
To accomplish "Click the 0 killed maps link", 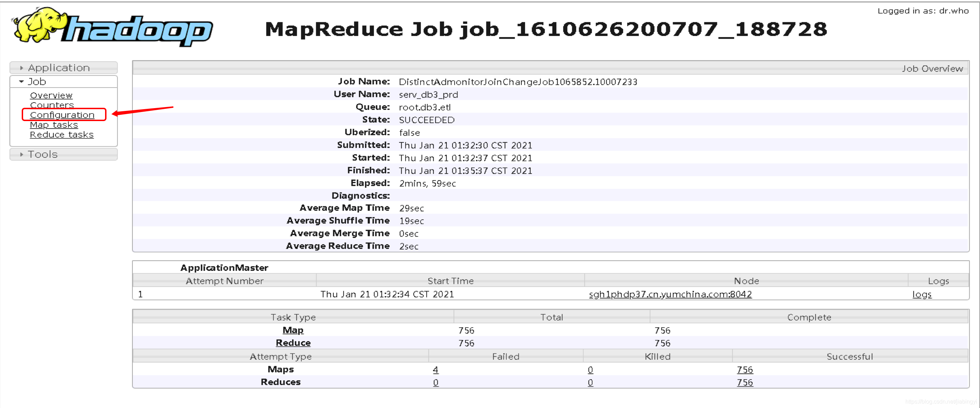I will point(590,369).
